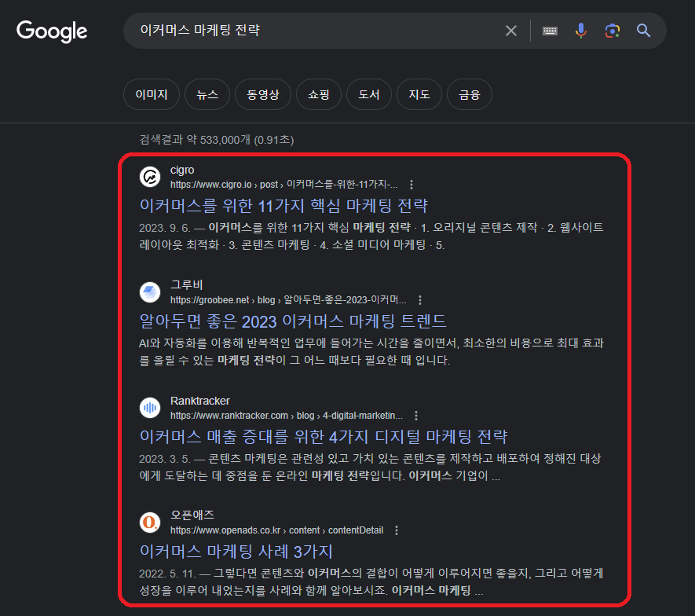The image size is (695, 616).
Task: Show the on-screen keyboard icon
Action: 550,30
